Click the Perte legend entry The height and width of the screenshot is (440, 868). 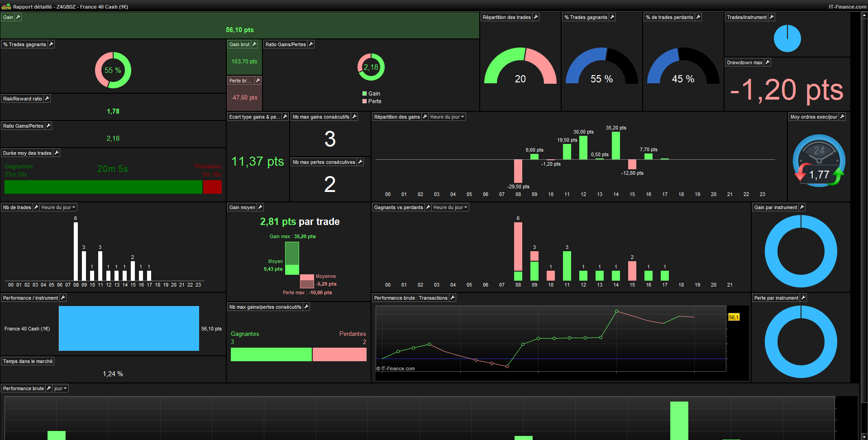coord(372,101)
